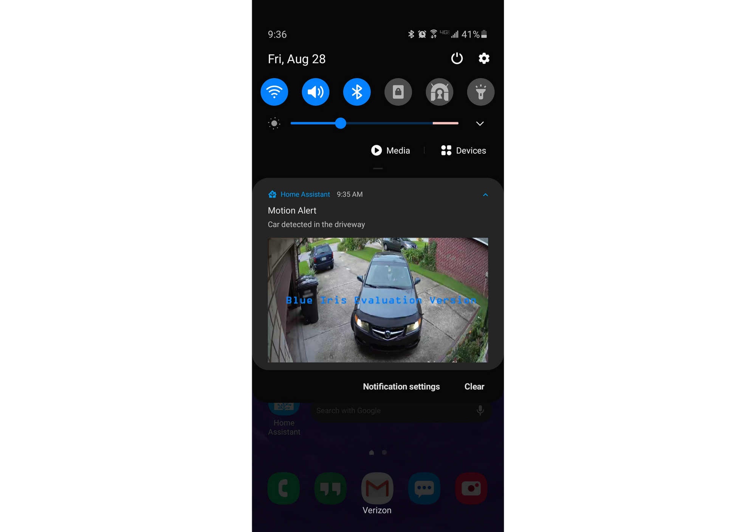
Task: Collapse the Home Assistant notification
Action: click(x=485, y=195)
